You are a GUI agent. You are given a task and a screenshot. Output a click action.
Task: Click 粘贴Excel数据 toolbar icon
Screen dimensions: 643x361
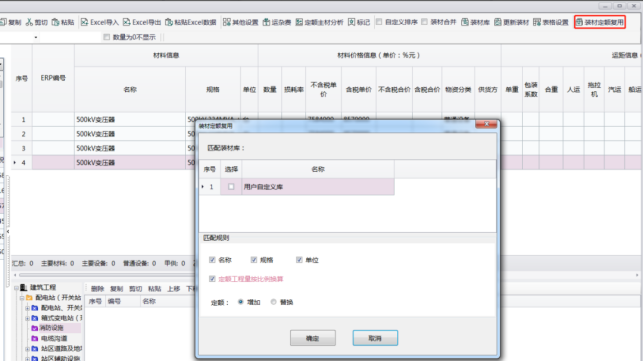click(x=169, y=22)
